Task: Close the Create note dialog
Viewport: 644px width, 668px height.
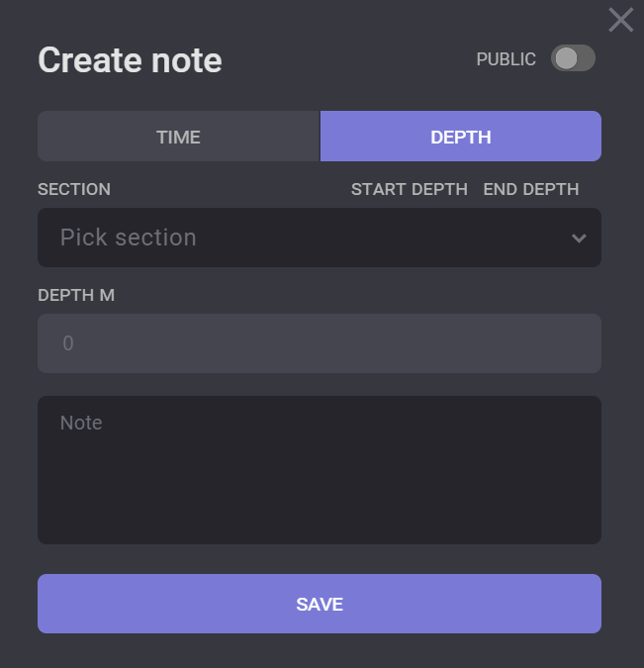Action: click(x=620, y=20)
